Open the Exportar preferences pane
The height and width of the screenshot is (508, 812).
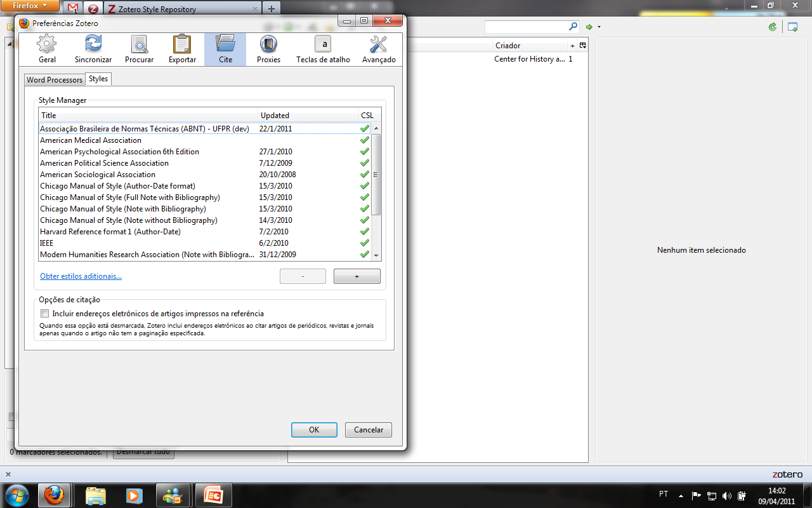(x=182, y=50)
